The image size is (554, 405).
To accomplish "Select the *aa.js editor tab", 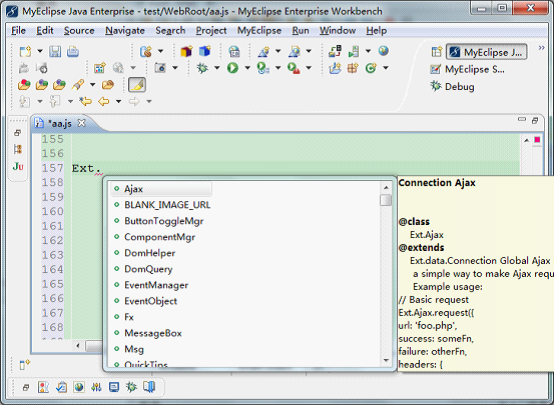I will tap(59, 123).
